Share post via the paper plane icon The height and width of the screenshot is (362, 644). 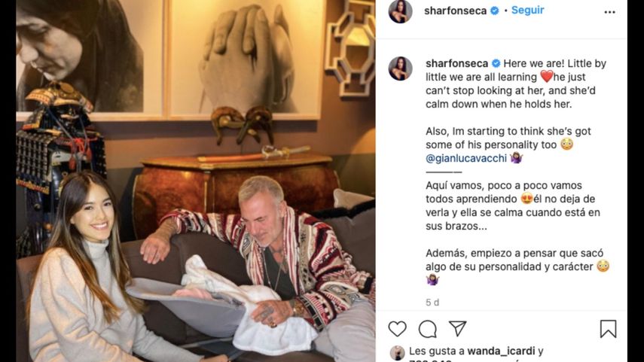point(457,328)
